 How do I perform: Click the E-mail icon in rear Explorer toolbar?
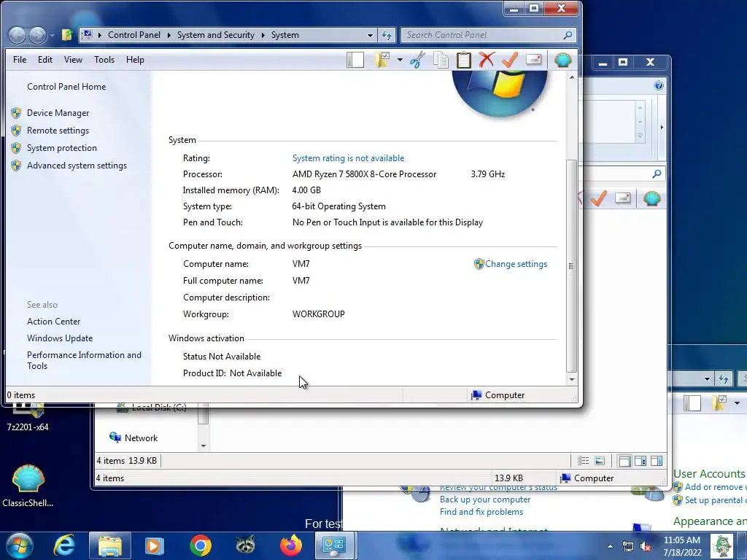point(623,198)
